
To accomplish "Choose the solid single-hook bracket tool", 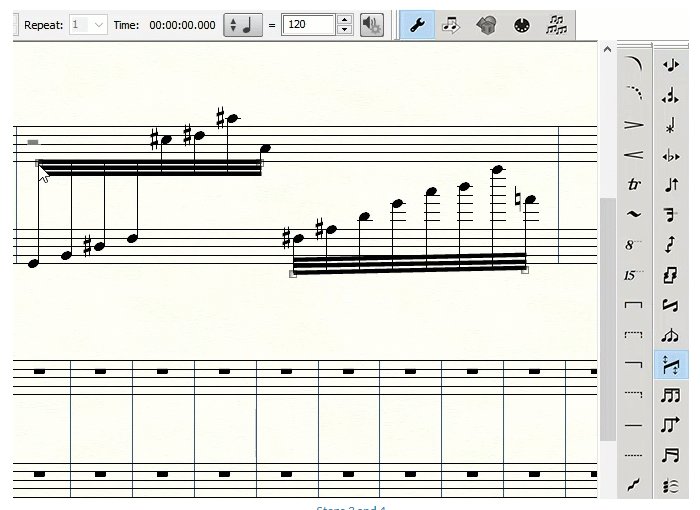I will [633, 365].
